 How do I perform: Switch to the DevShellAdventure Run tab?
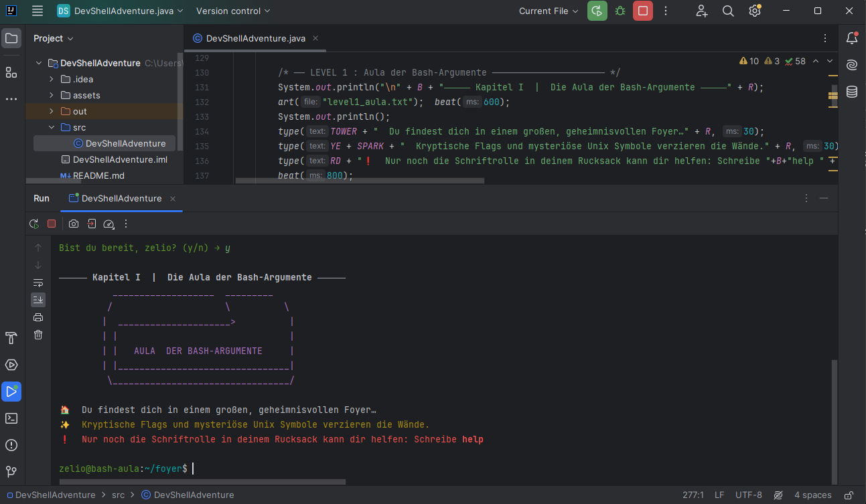pos(121,198)
